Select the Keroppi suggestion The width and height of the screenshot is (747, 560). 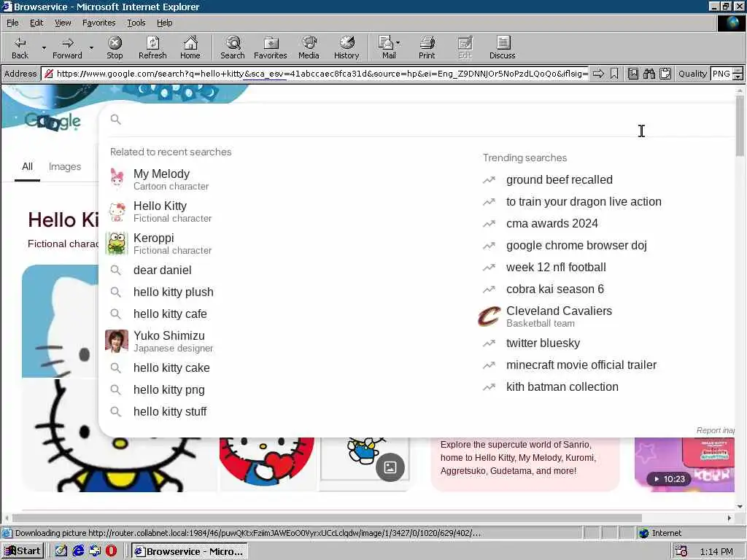coord(286,244)
